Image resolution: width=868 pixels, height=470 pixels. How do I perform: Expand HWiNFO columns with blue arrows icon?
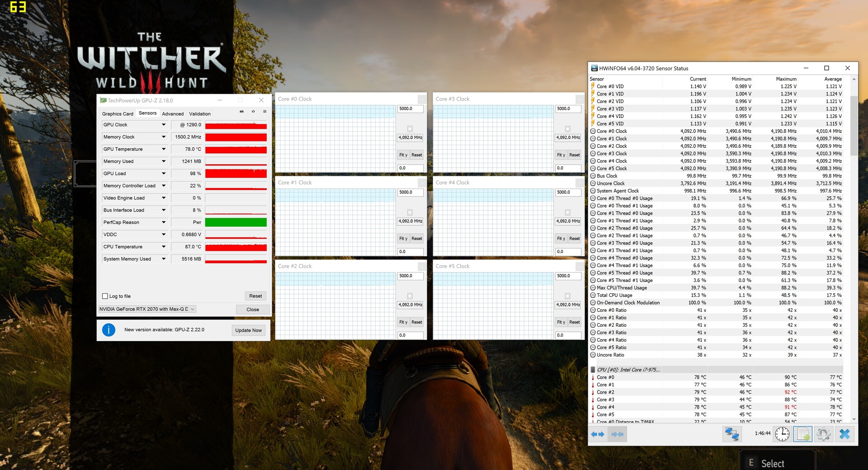598,434
